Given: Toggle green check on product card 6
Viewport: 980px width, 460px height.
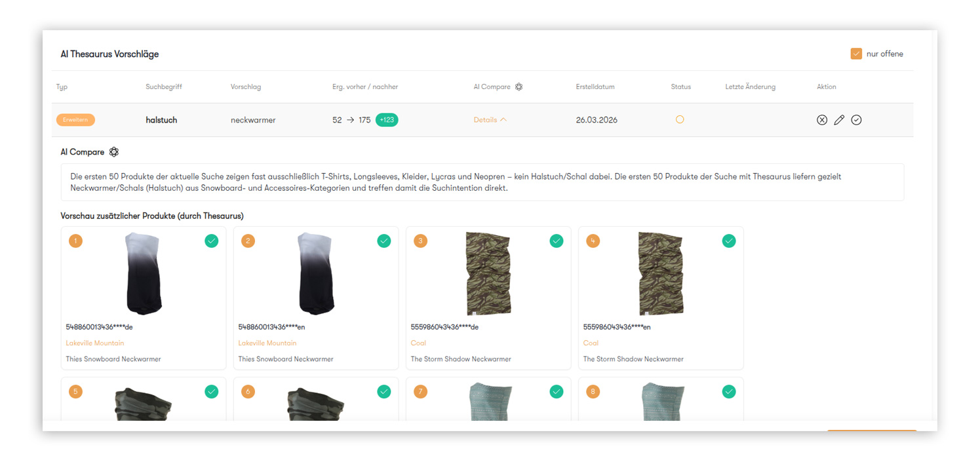Looking at the screenshot, I should point(384,391).
